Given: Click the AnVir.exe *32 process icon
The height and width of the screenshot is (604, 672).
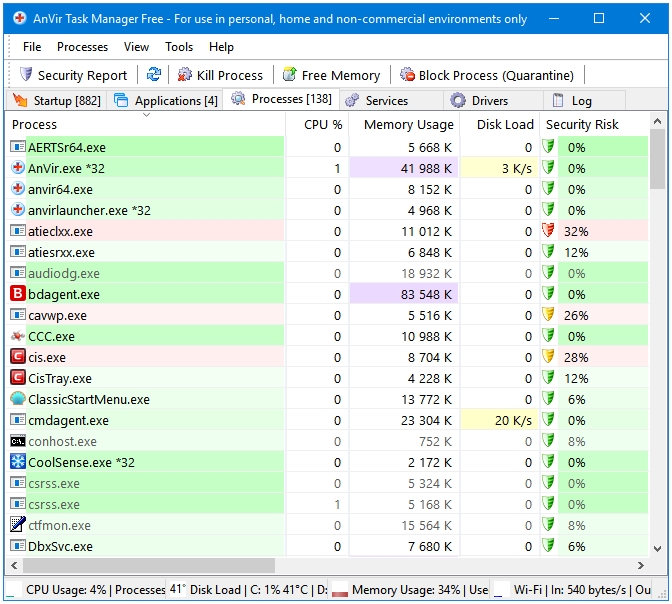Looking at the screenshot, I should pos(18,168).
